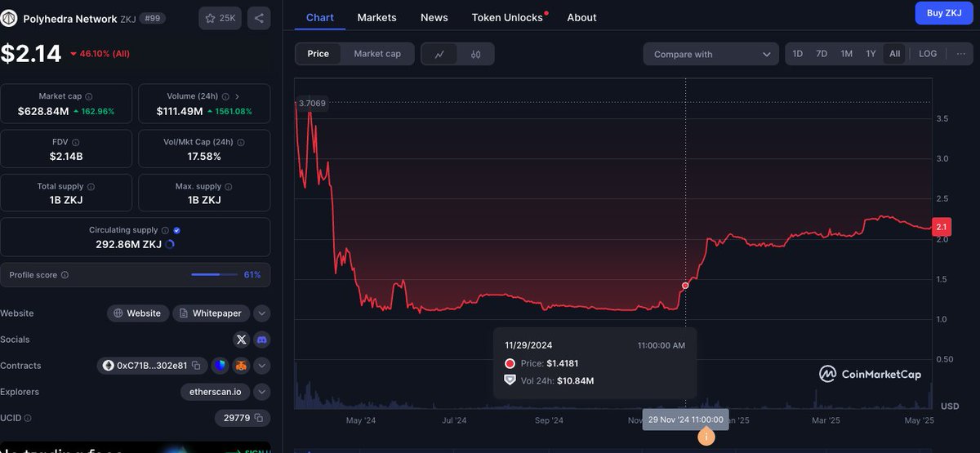Switch to line chart view icon
This screenshot has width=980, height=453.
(x=439, y=54)
